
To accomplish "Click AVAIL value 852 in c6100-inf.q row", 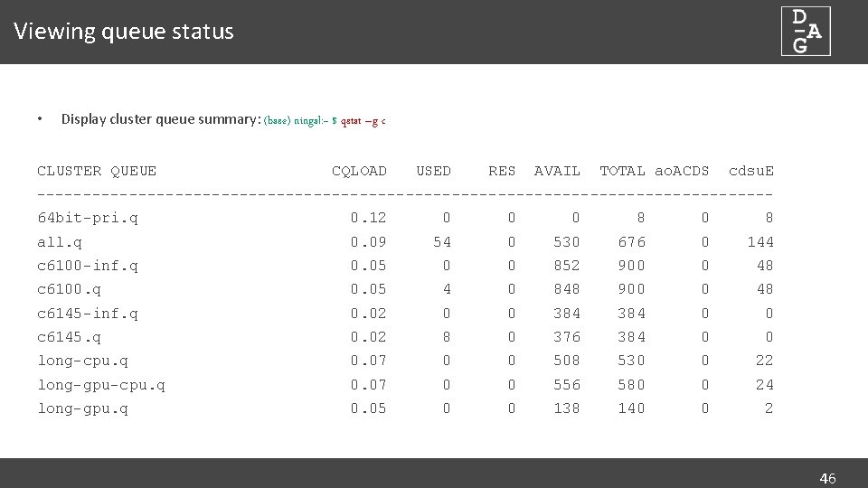I will [x=567, y=266].
